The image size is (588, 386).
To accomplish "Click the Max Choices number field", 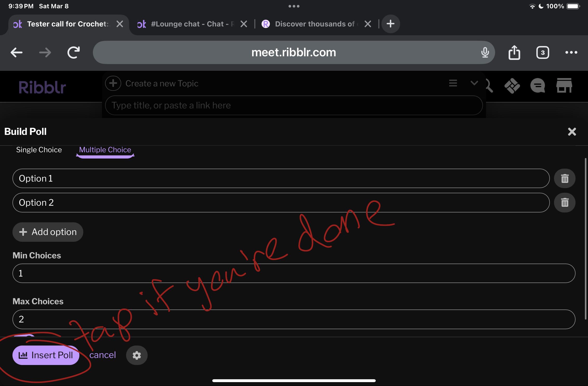I will click(294, 319).
